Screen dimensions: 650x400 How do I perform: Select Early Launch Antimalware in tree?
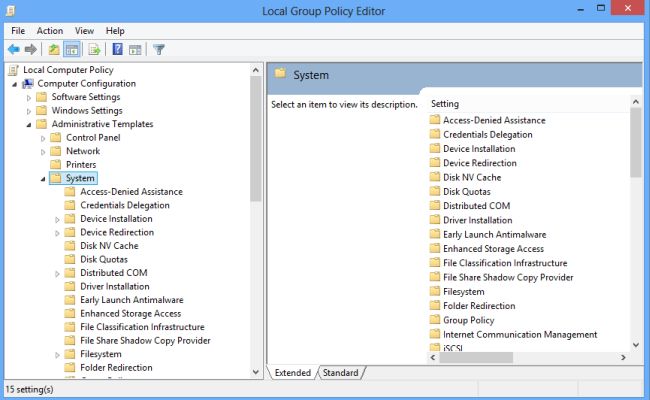click(x=132, y=300)
